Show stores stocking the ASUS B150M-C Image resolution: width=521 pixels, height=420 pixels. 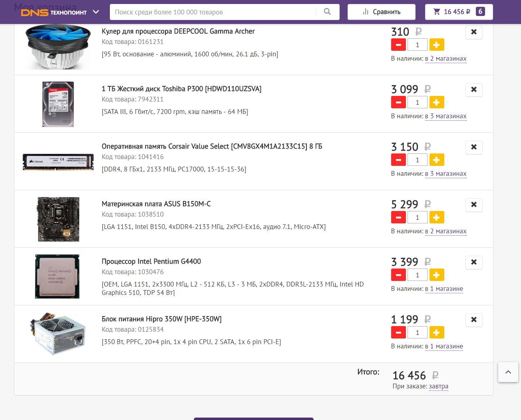click(446, 231)
